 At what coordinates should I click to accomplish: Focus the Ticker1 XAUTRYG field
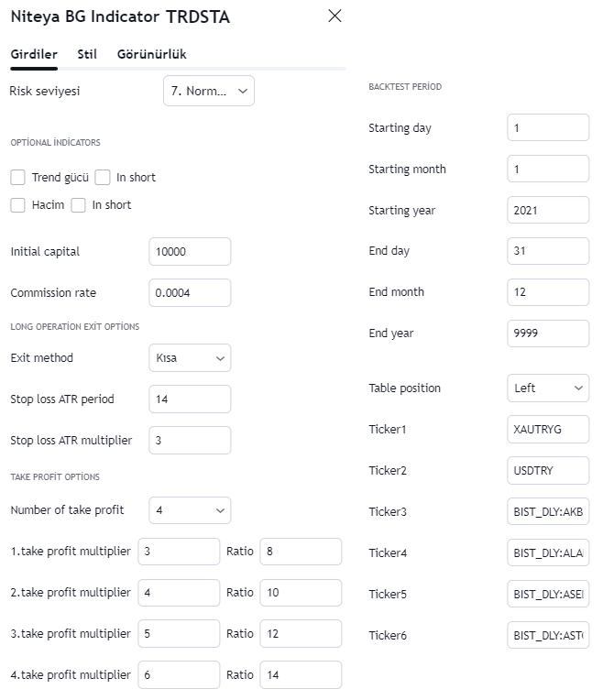(x=547, y=430)
